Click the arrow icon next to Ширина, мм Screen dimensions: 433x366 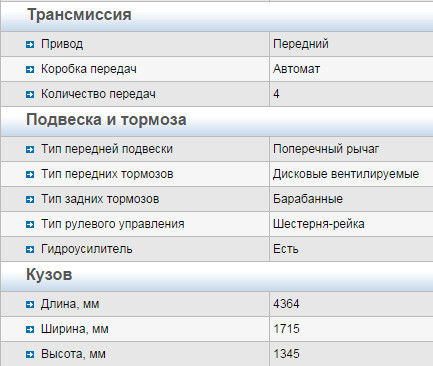[30, 329]
